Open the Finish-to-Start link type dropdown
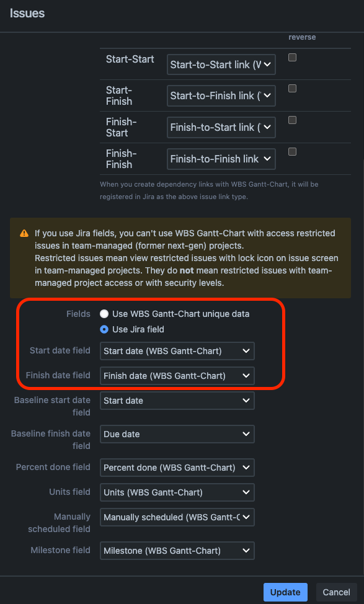Screen dimensions: 364x604 click(221, 127)
